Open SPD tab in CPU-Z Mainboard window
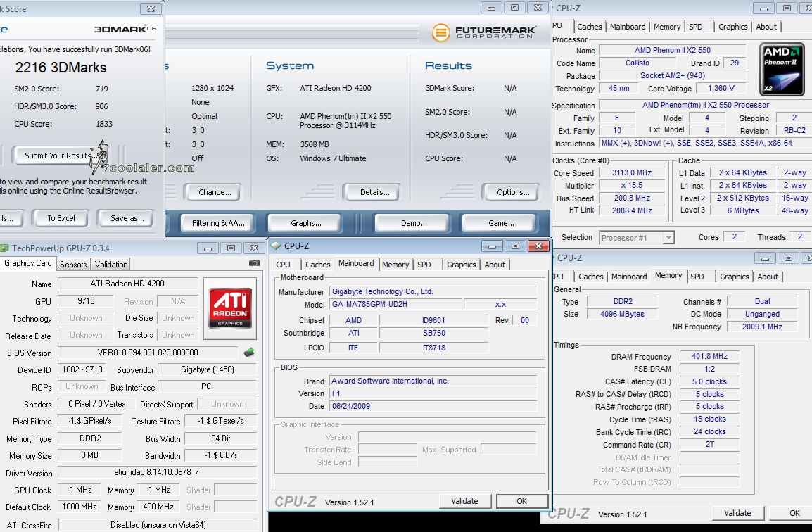Screen dimensions: 812x532 pos(424,264)
